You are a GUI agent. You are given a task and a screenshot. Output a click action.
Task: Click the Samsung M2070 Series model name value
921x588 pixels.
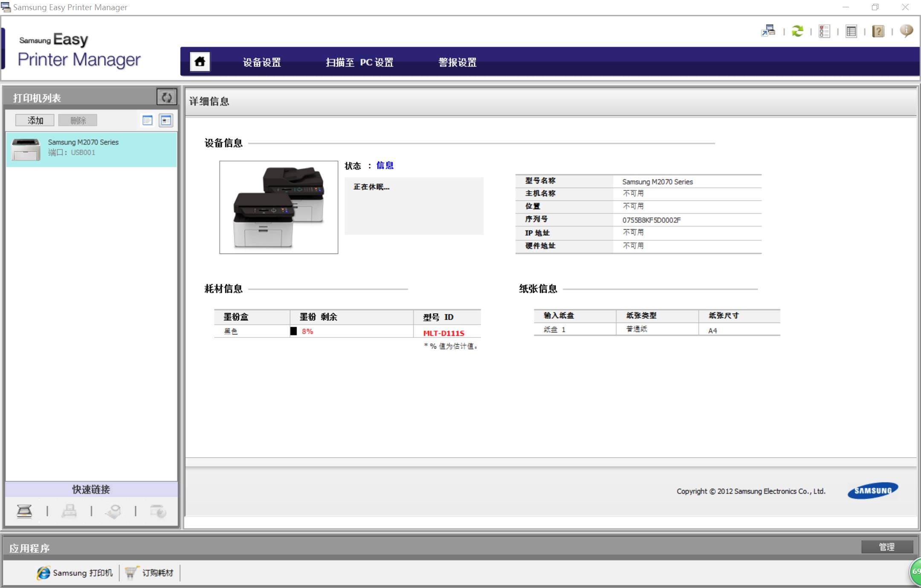click(x=657, y=182)
